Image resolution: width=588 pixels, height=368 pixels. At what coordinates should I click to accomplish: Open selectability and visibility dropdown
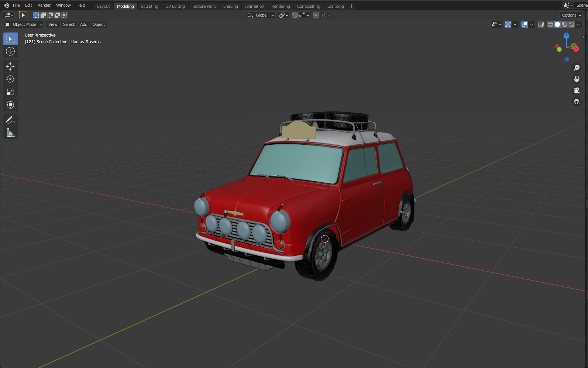tap(496, 24)
